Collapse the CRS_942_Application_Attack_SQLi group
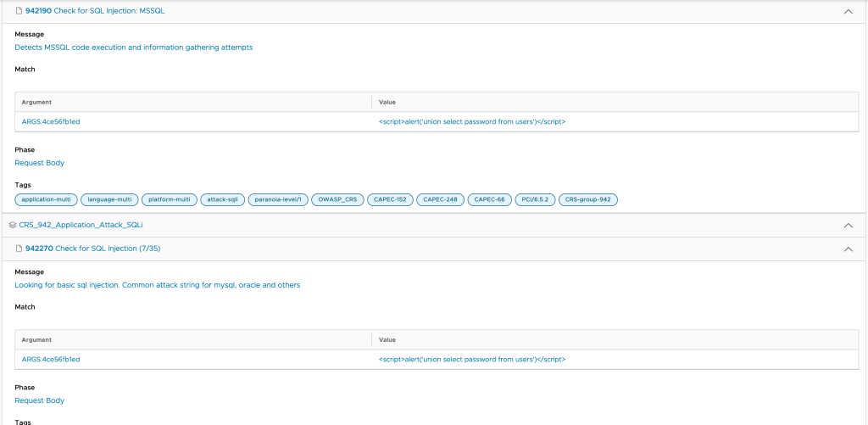This screenshot has height=425, width=868. pyautogui.click(x=848, y=226)
